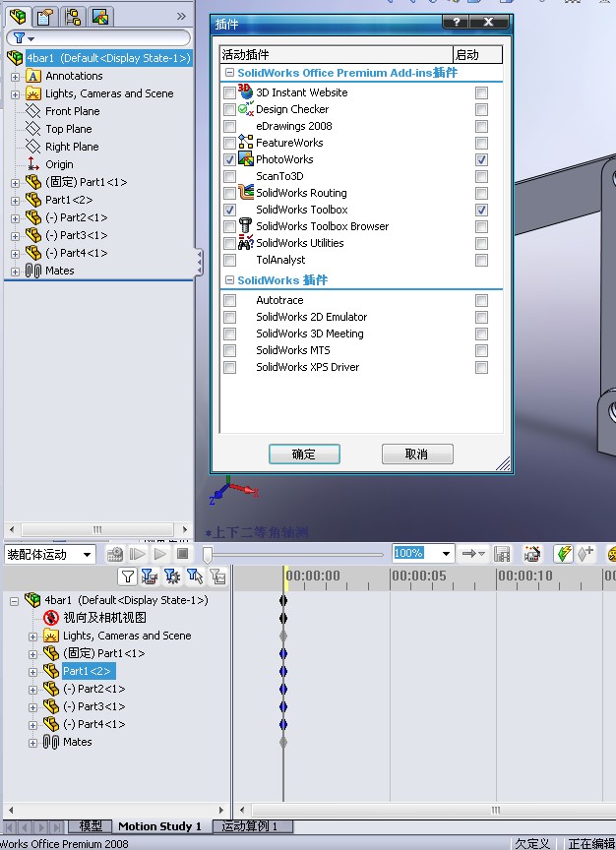Viewport: 616px width, 850px height.
Task: Expand (固定) Part1<1> in the feature tree
Action: 15,183
